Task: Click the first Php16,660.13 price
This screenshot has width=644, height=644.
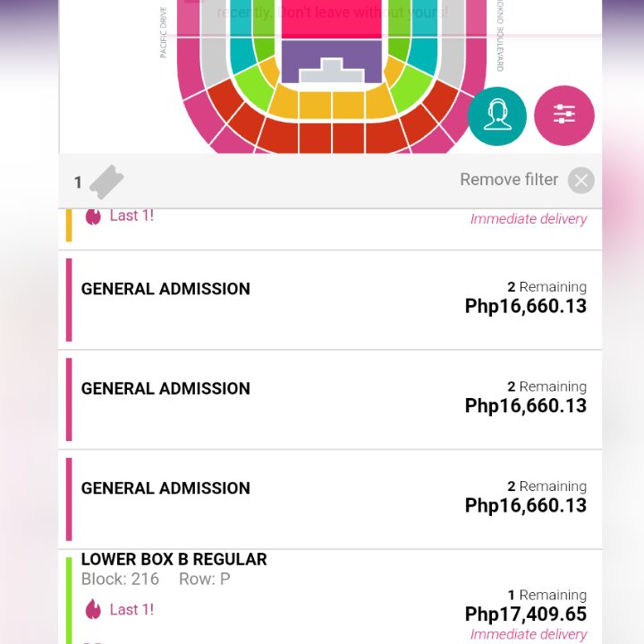Action: (x=526, y=306)
